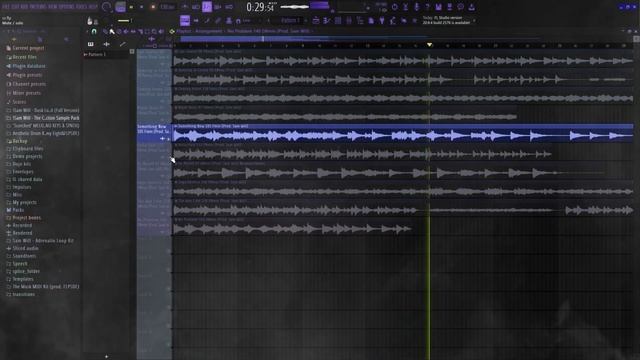The image size is (640, 360).
Task: Click the record button in transport
Action: coord(153,7)
